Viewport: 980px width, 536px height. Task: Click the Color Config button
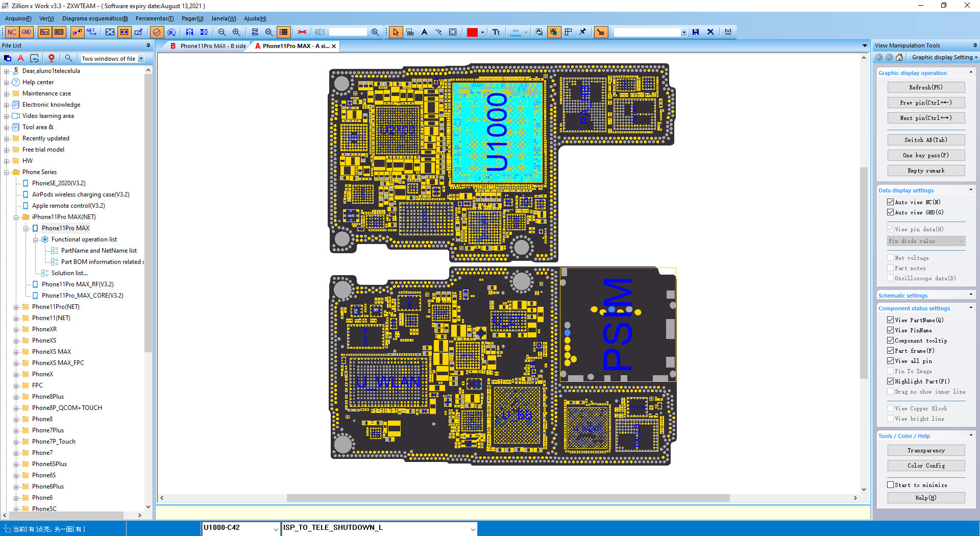[926, 466]
